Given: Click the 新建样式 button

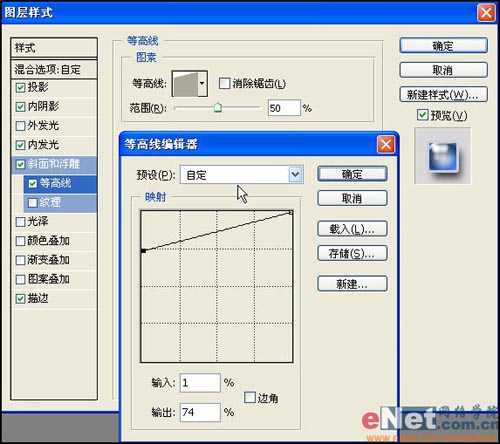Looking at the screenshot, I should (443, 95).
